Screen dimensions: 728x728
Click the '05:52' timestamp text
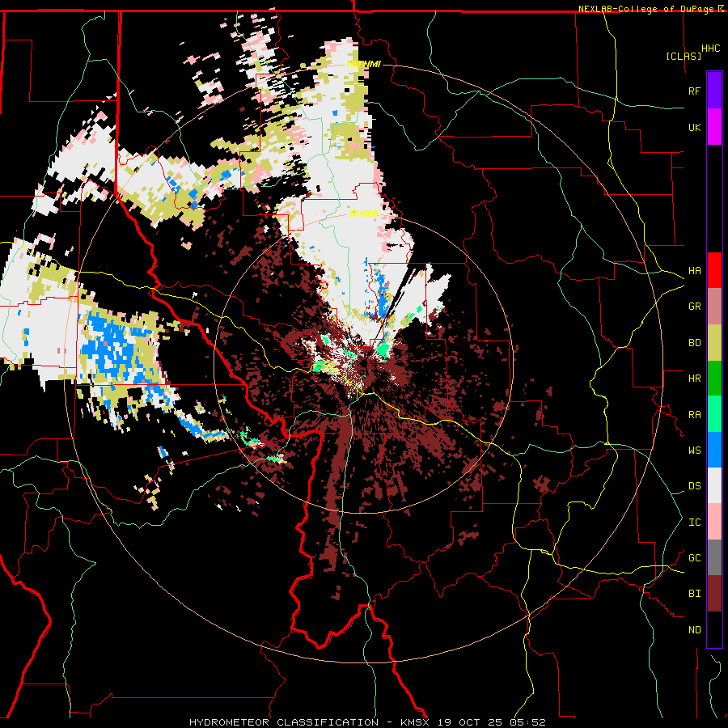point(530,722)
